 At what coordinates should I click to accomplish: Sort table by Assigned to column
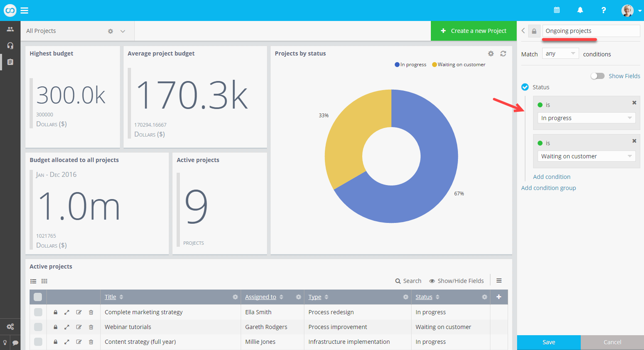(260, 297)
